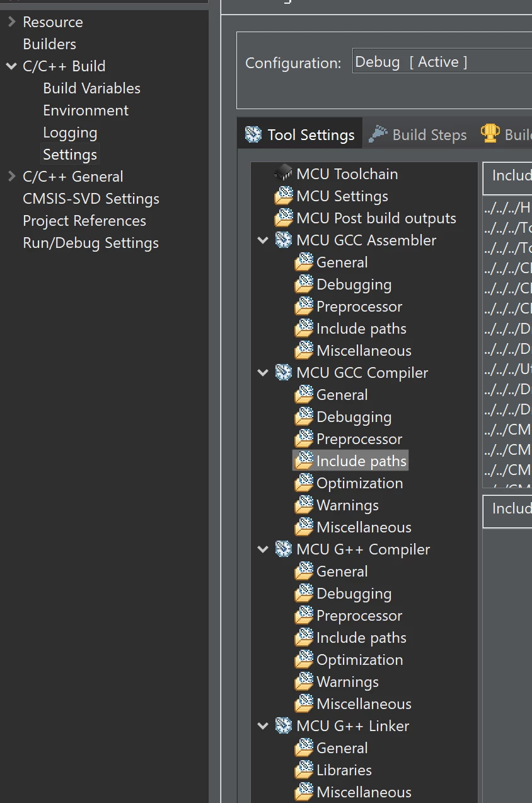Image resolution: width=532 pixels, height=803 pixels.
Task: Click selected Include paths icon under GCC Compiler
Action: click(x=304, y=460)
